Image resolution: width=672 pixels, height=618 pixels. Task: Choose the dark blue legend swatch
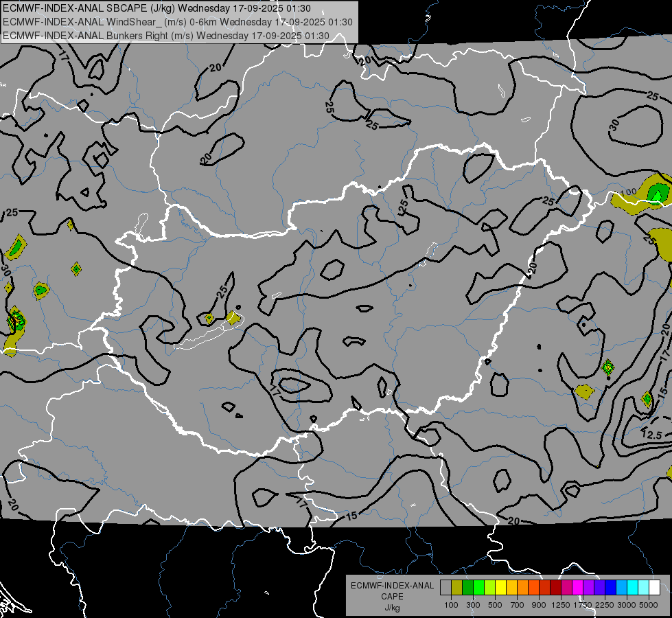point(610,588)
